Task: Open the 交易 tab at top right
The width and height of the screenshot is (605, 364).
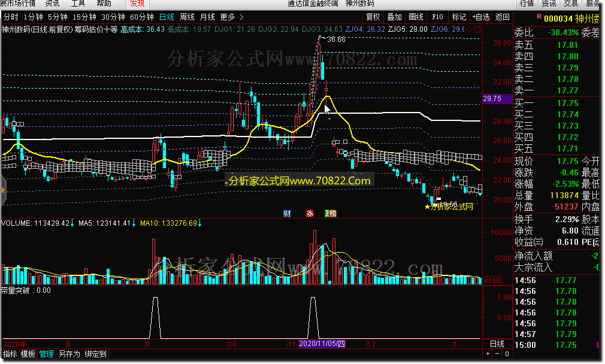Action: pyautogui.click(x=571, y=4)
